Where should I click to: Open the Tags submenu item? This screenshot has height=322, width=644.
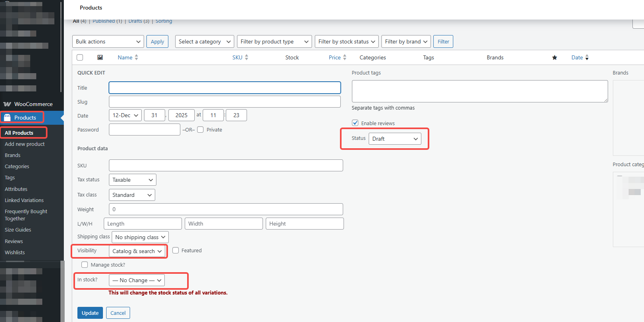coord(10,177)
